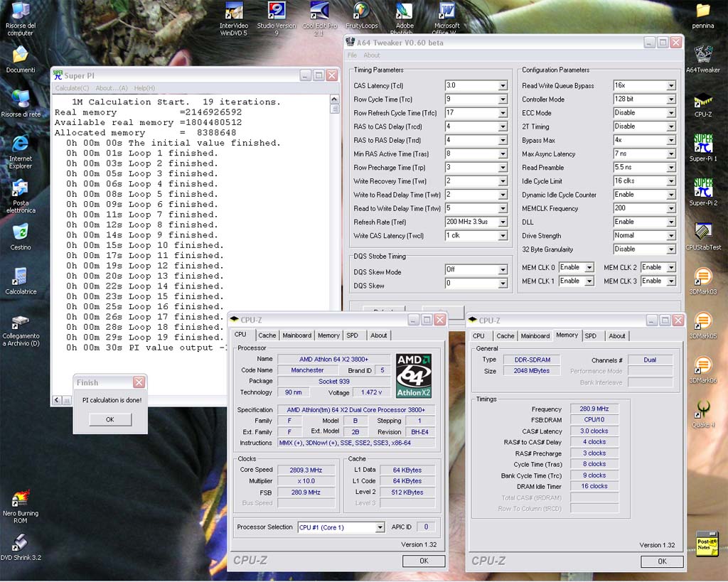This screenshot has width=728, height=582.
Task: Launch CPU-Z desktop shortcut
Action: point(703,104)
